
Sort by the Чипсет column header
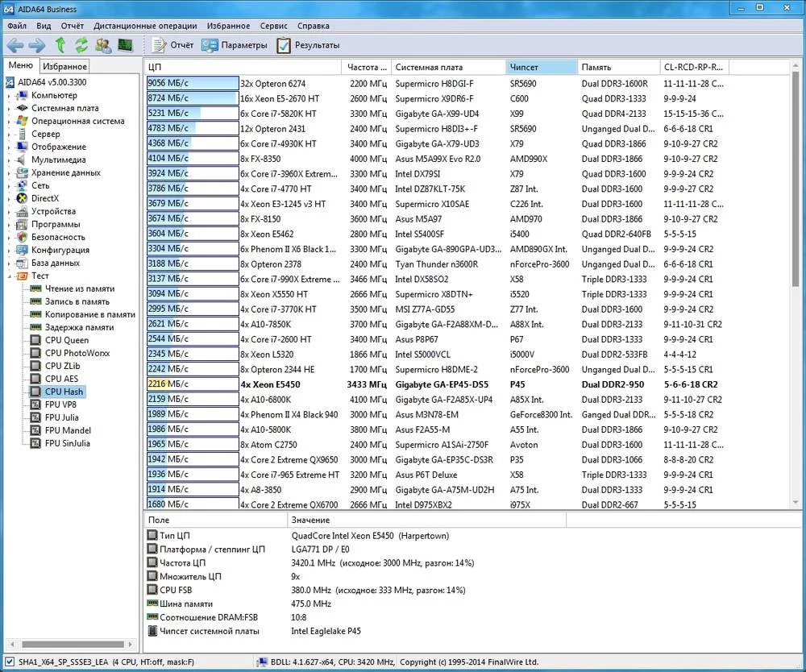click(x=541, y=67)
